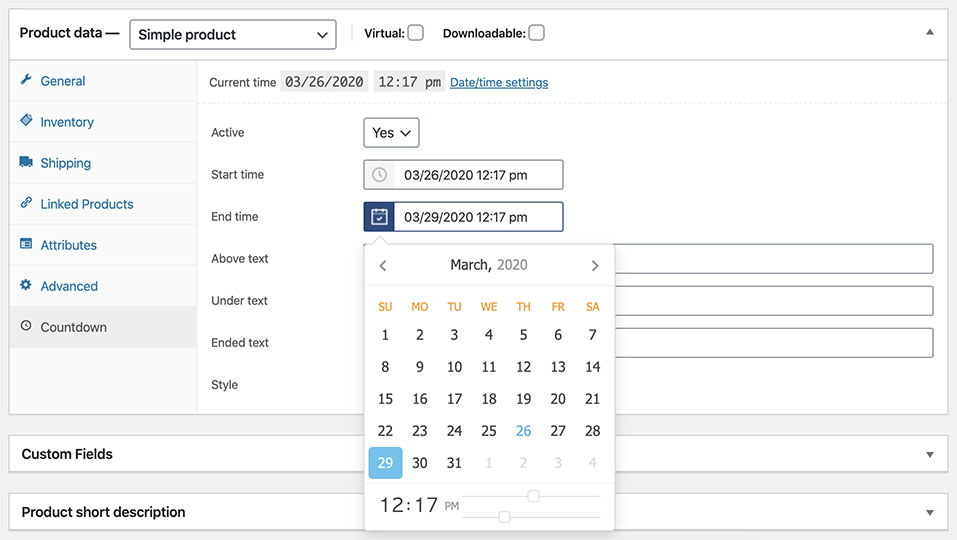Click the General wrench icon
The height and width of the screenshot is (540, 957).
pos(26,80)
